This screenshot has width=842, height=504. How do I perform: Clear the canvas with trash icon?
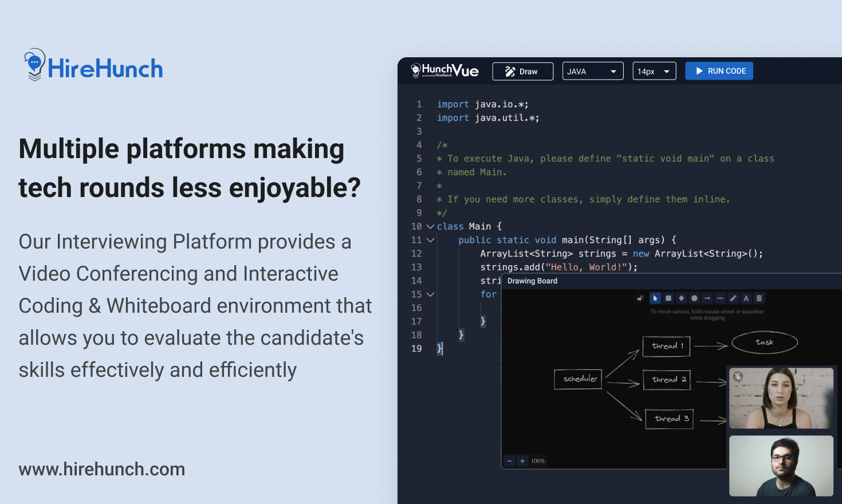759,298
